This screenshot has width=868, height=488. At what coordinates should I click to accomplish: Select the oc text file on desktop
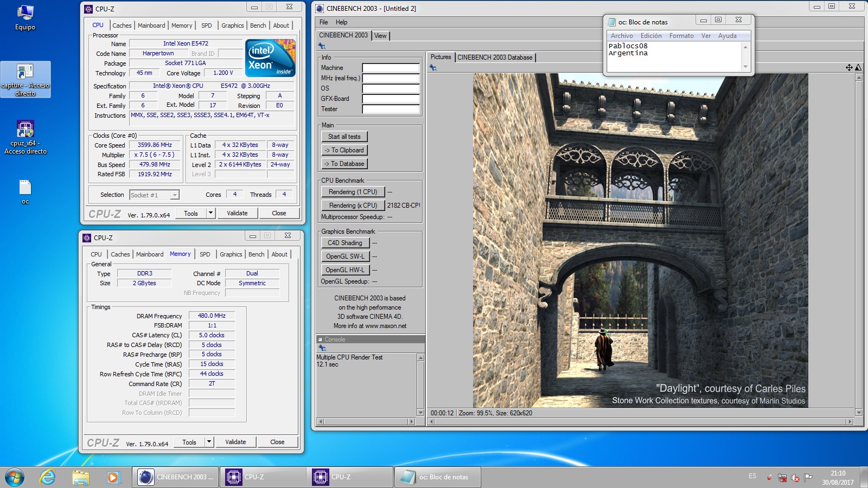coord(25,192)
